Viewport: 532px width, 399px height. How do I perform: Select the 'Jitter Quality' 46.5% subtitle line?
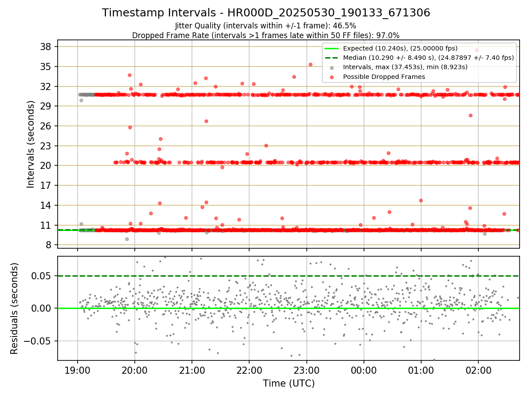coord(266,26)
